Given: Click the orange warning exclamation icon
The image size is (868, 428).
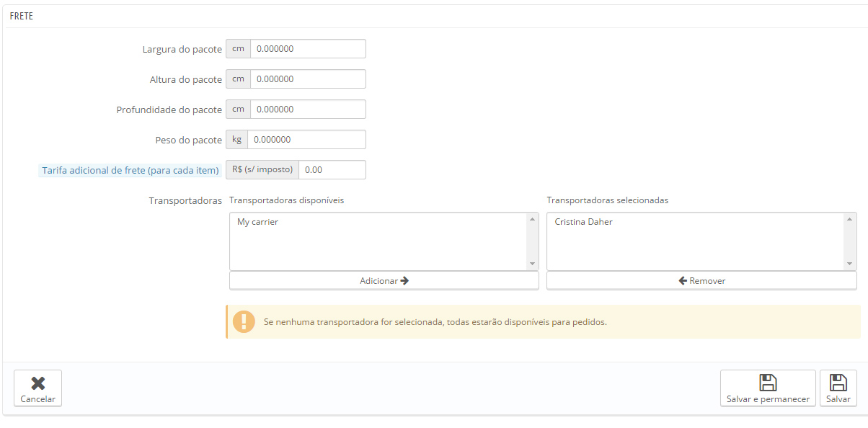Looking at the screenshot, I should 244,321.
